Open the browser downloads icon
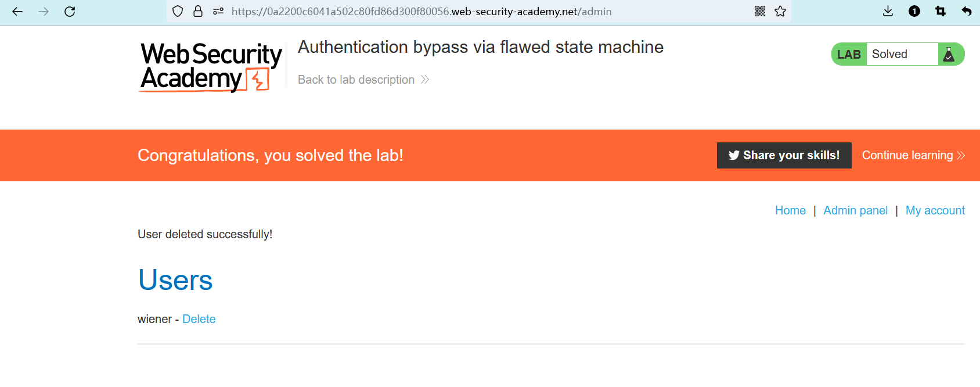The image size is (980, 387). pyautogui.click(x=888, y=12)
